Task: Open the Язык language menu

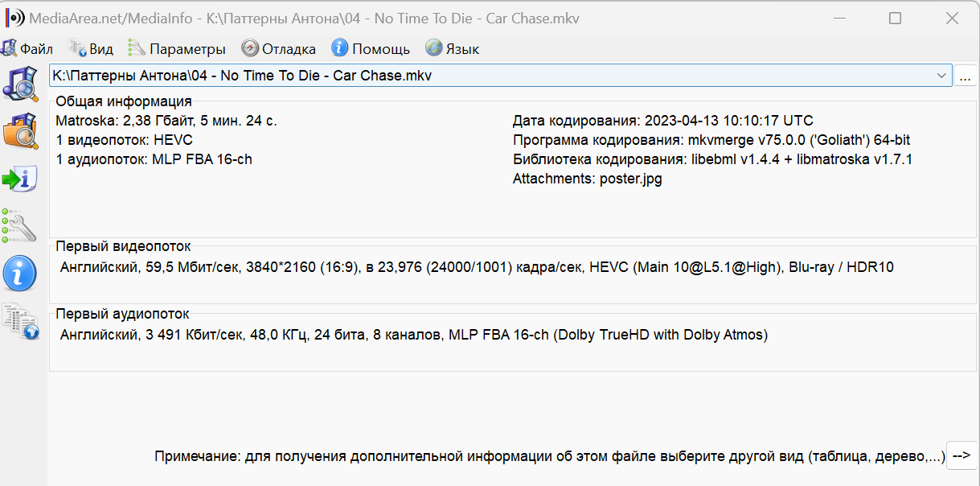Action: pyautogui.click(x=453, y=49)
